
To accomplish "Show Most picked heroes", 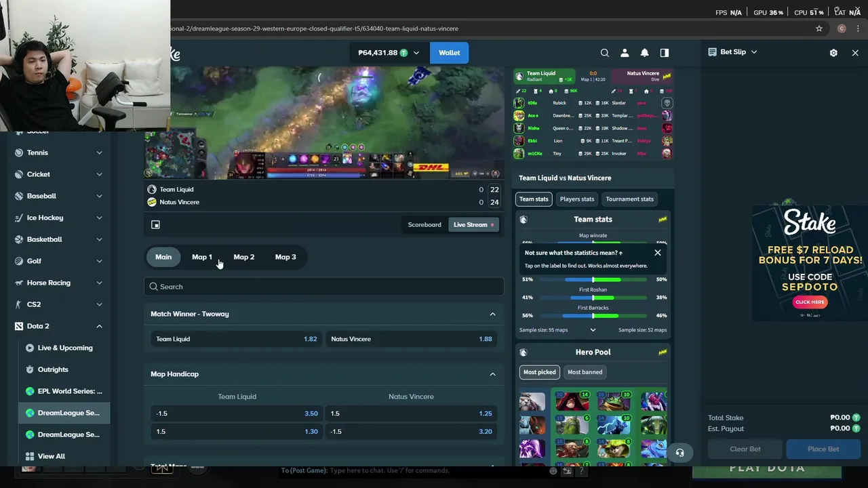I will 540,372.
